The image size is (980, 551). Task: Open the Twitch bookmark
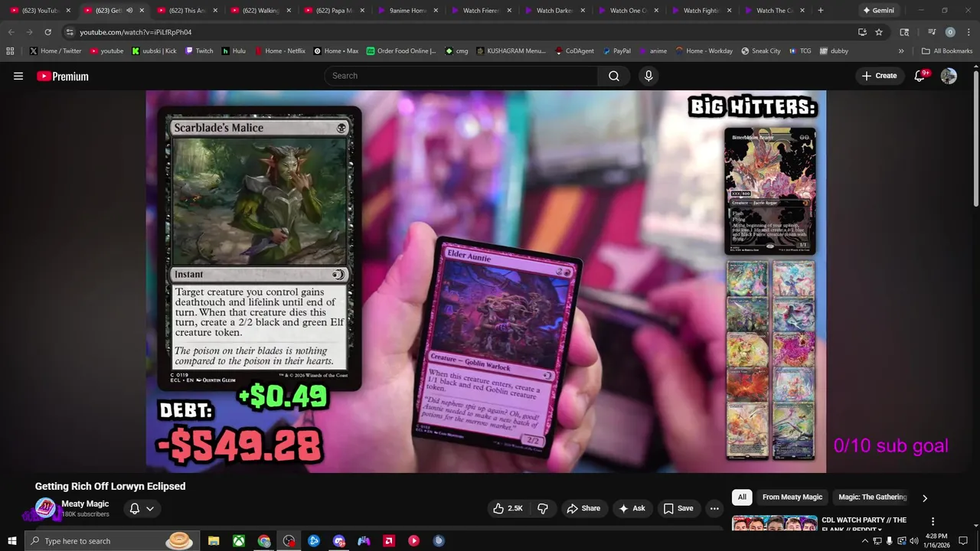coord(199,51)
